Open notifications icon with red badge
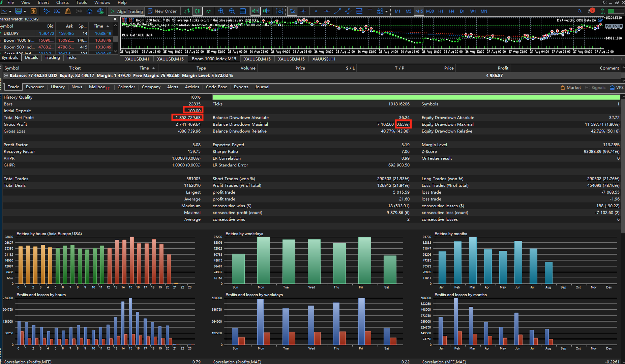 [x=591, y=11]
